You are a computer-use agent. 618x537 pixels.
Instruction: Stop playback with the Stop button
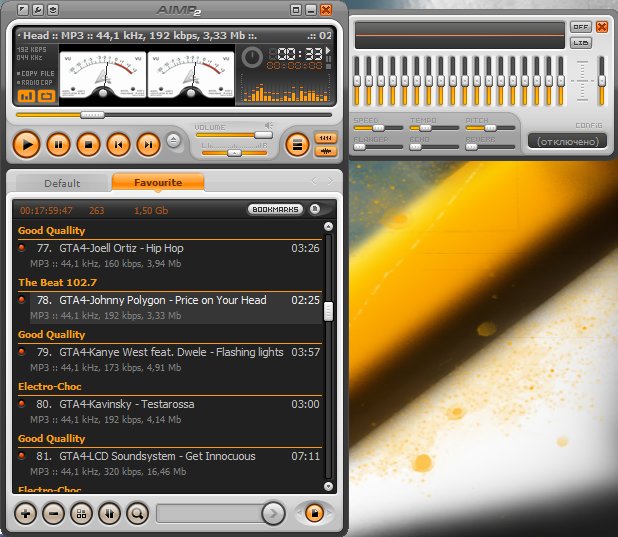point(88,145)
